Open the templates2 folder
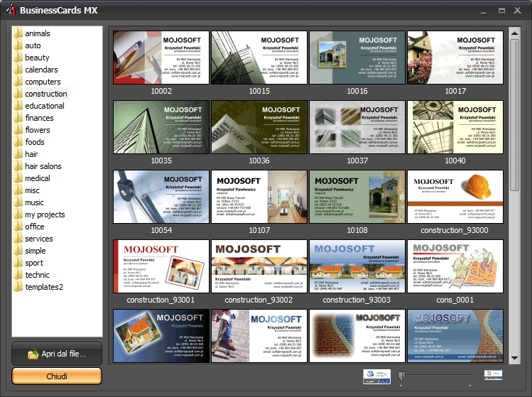 click(x=44, y=287)
